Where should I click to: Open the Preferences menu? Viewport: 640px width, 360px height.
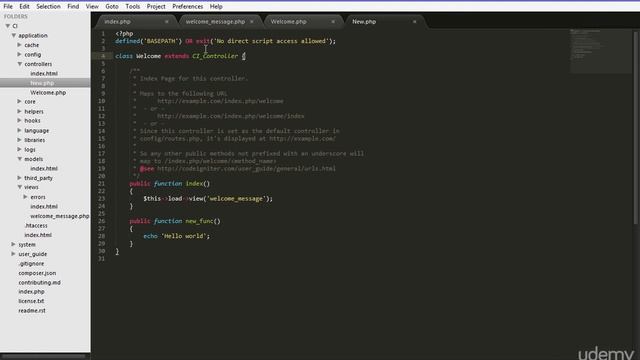(x=187, y=7)
